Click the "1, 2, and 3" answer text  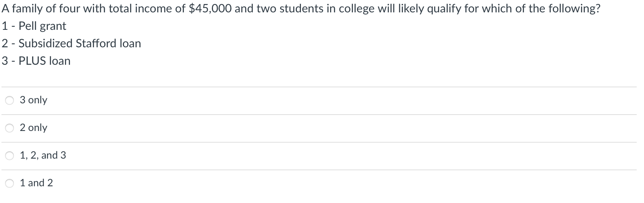[43, 155]
